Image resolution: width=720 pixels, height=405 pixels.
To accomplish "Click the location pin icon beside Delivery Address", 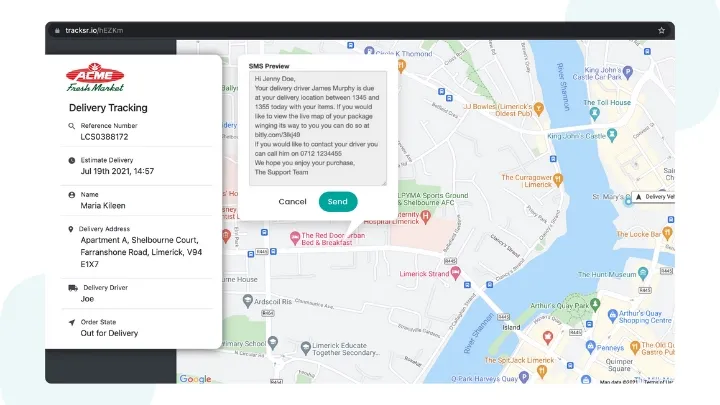I will [71, 229].
